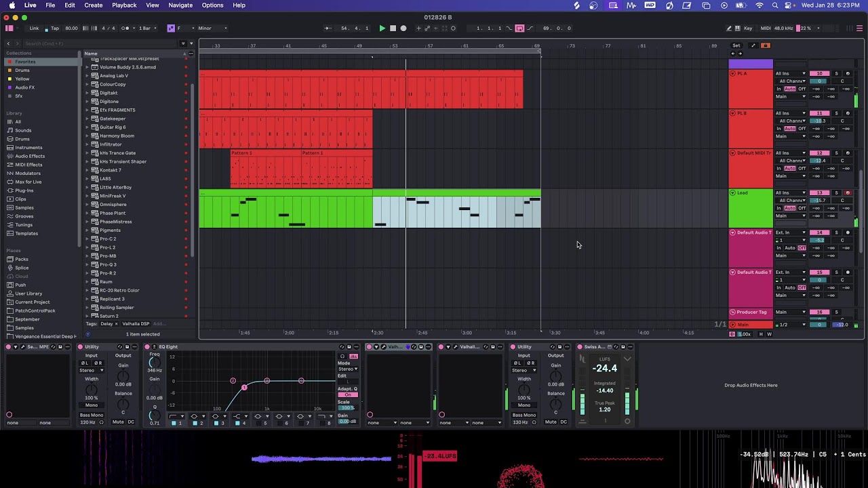Arm the Arrangement Record button

click(x=403, y=28)
